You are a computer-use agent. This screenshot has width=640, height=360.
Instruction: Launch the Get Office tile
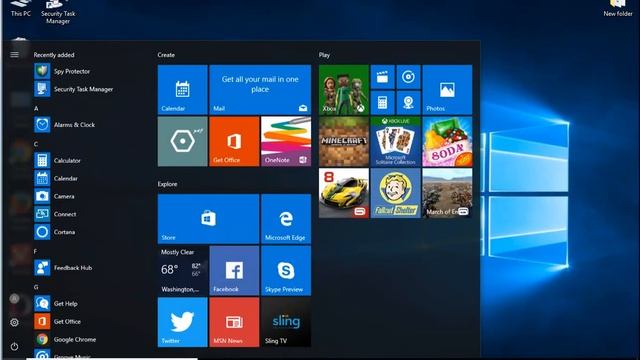pyautogui.click(x=234, y=141)
